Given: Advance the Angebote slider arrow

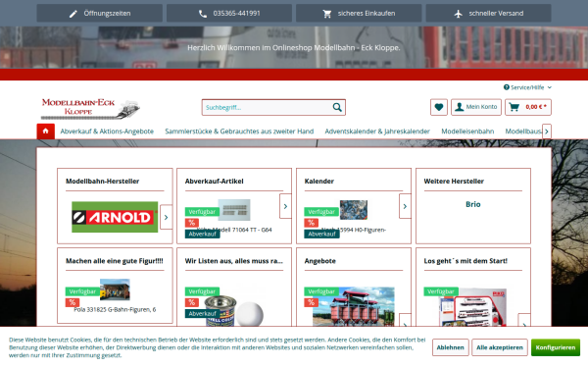Looking at the screenshot, I should pyautogui.click(x=405, y=320).
